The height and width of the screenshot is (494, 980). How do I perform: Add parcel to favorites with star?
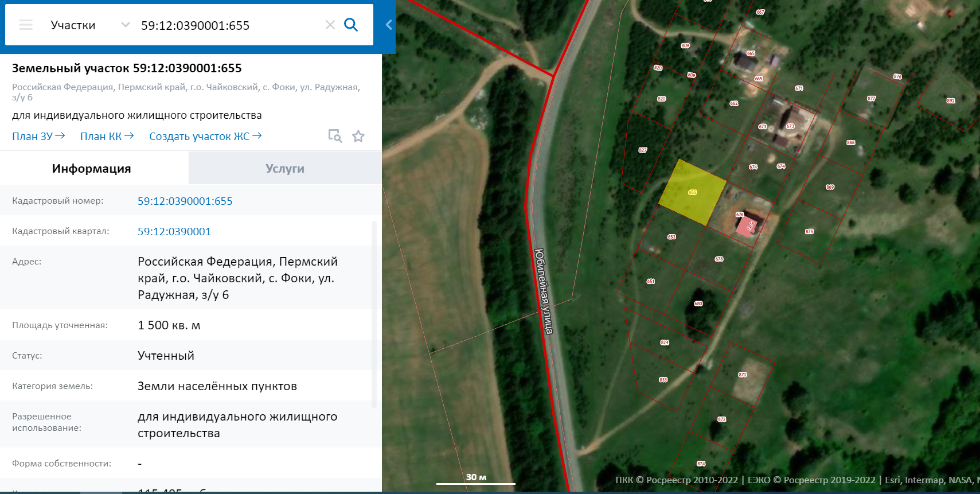[x=358, y=136]
